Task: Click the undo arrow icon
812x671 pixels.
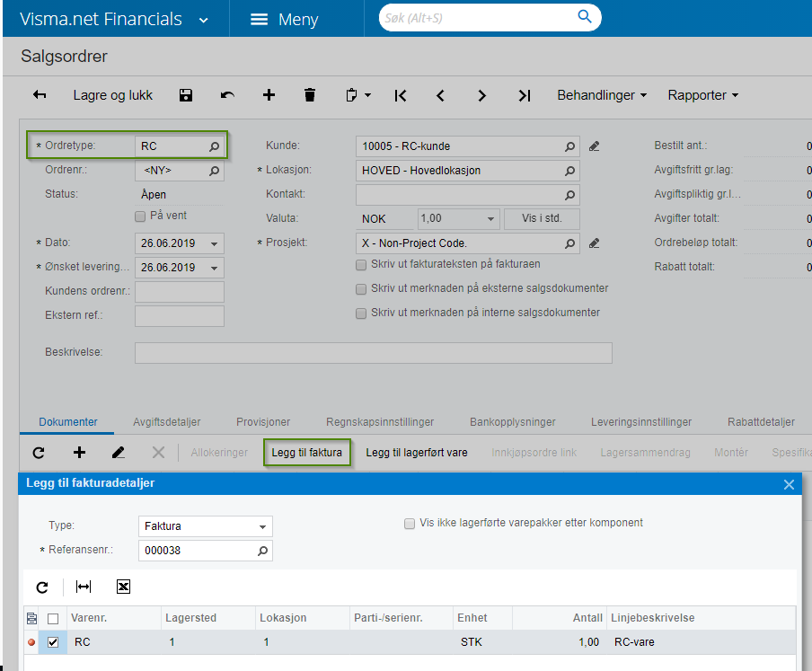Action: pyautogui.click(x=227, y=95)
